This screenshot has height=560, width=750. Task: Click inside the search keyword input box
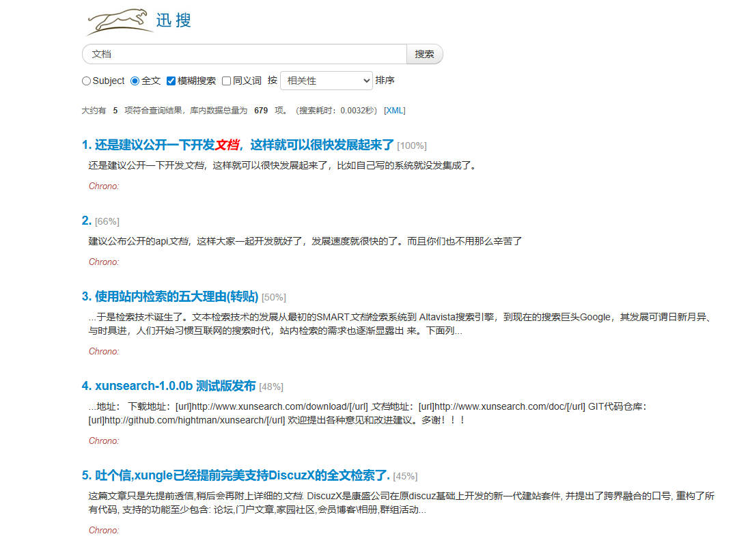pyautogui.click(x=239, y=53)
